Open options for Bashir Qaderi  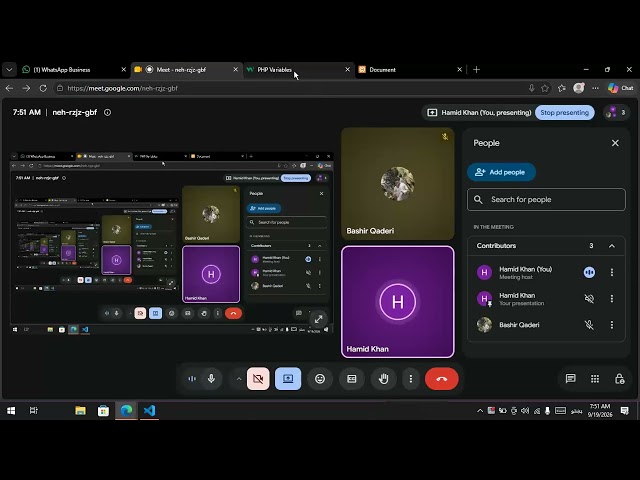coord(612,325)
